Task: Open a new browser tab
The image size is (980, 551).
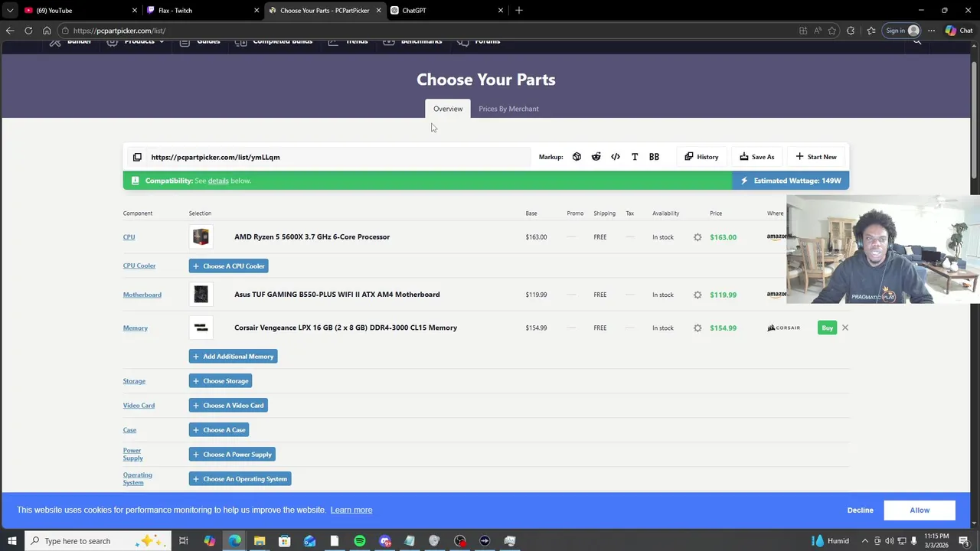Action: point(519,10)
